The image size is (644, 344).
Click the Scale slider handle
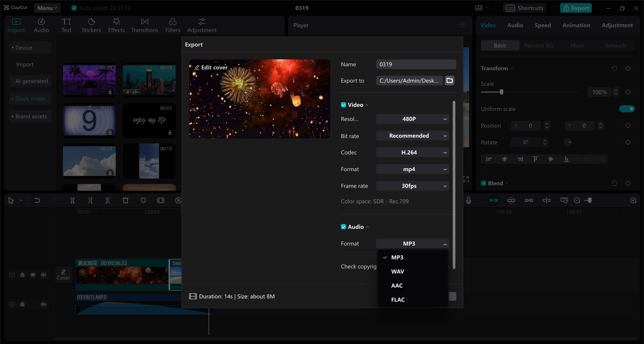tap(501, 92)
